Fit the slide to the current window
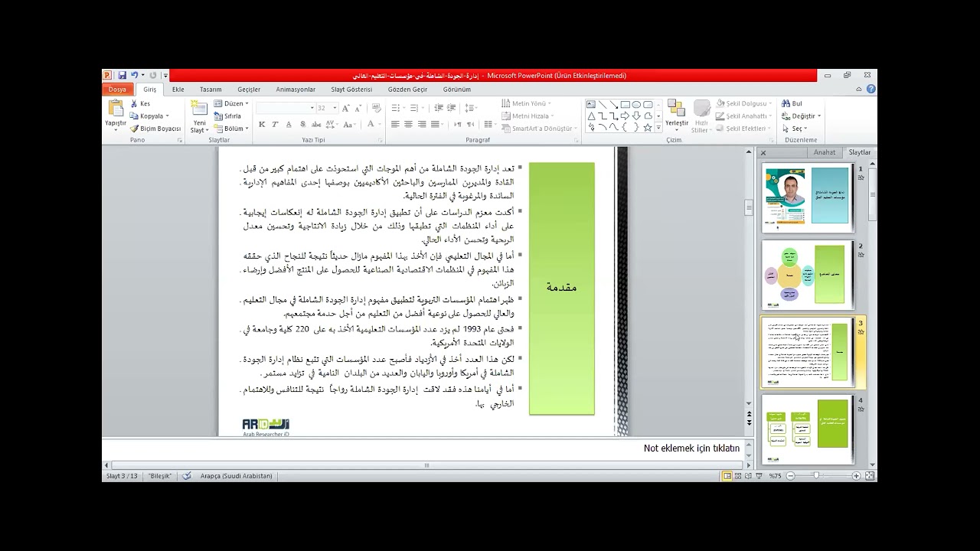The height and width of the screenshot is (551, 980). [x=869, y=476]
